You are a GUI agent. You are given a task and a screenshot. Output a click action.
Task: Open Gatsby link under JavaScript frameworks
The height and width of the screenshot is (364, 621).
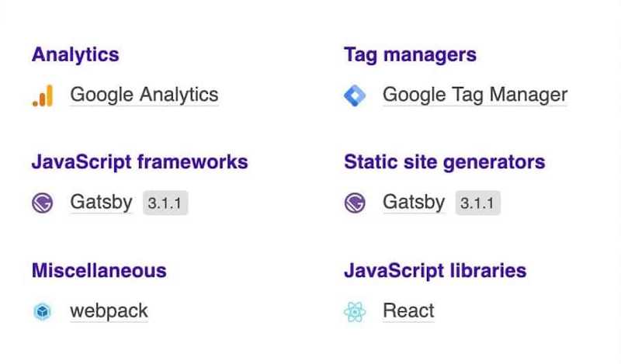(x=101, y=203)
